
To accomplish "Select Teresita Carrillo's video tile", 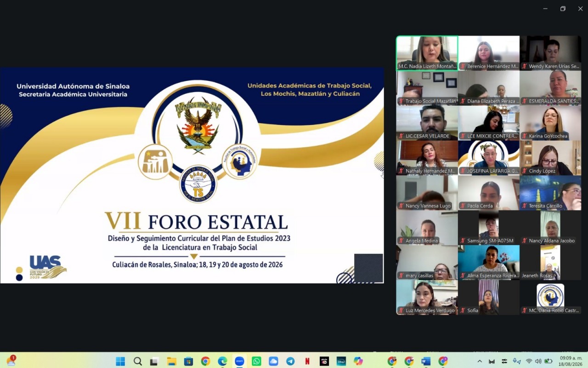I will 550,193.
